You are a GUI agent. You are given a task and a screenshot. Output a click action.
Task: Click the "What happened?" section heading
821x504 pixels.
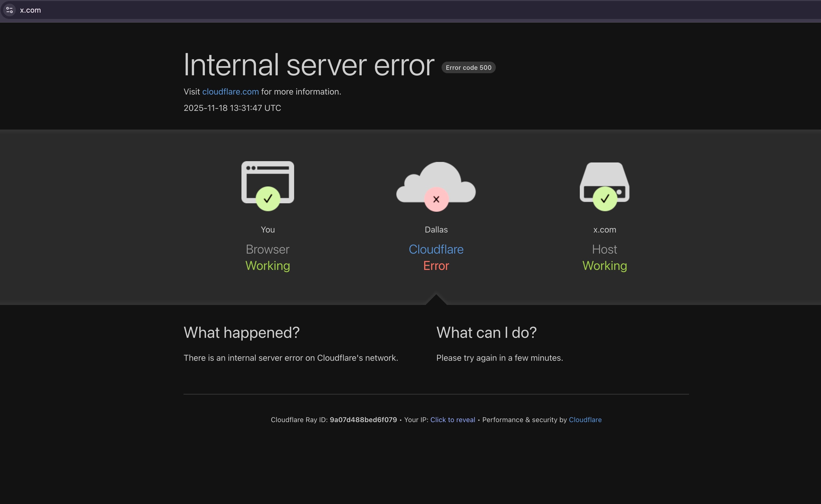pyautogui.click(x=241, y=332)
